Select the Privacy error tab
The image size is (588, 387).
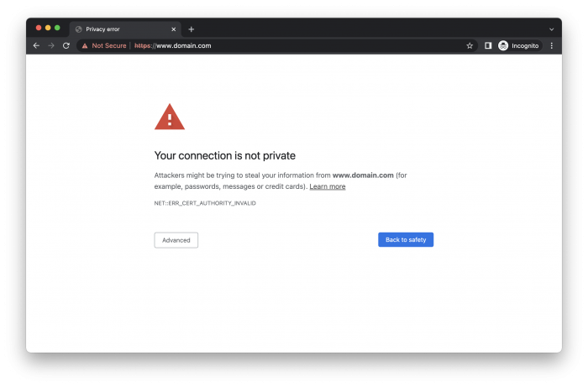pyautogui.click(x=118, y=29)
